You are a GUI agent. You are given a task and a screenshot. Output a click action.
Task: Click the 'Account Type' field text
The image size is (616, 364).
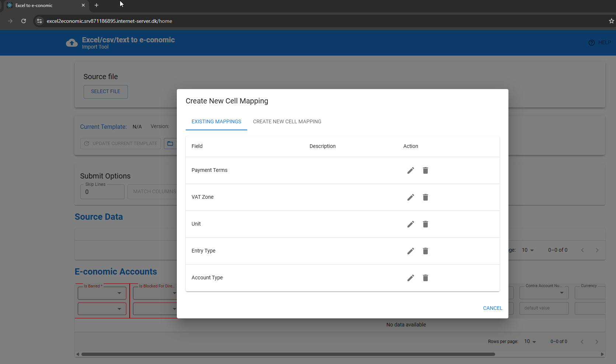click(207, 278)
